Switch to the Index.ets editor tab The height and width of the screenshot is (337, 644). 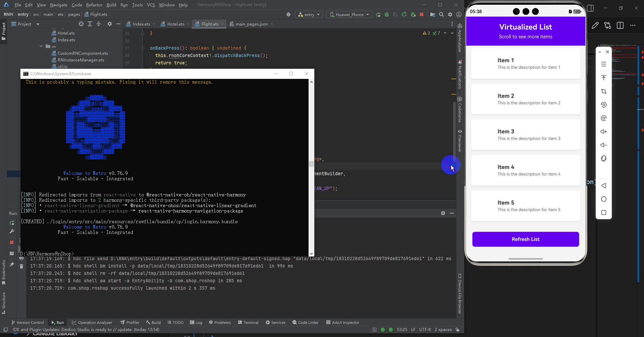[141, 24]
